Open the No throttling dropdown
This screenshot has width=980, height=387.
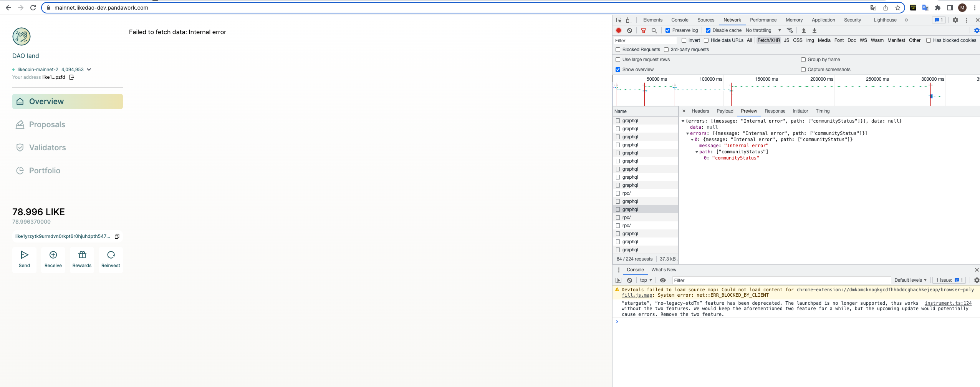[763, 30]
